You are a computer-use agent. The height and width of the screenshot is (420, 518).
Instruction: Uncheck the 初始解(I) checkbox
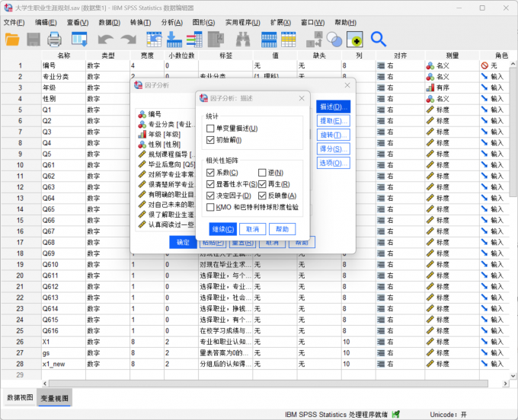tap(210, 140)
